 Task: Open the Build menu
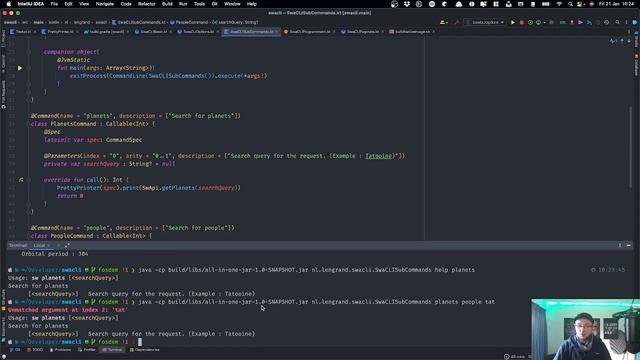pyautogui.click(x=167, y=4)
